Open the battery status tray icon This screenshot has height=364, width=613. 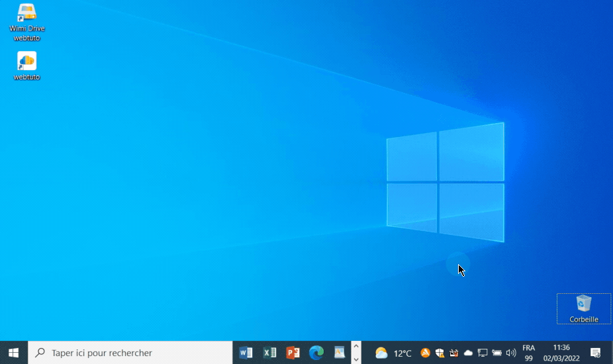tap(496, 353)
